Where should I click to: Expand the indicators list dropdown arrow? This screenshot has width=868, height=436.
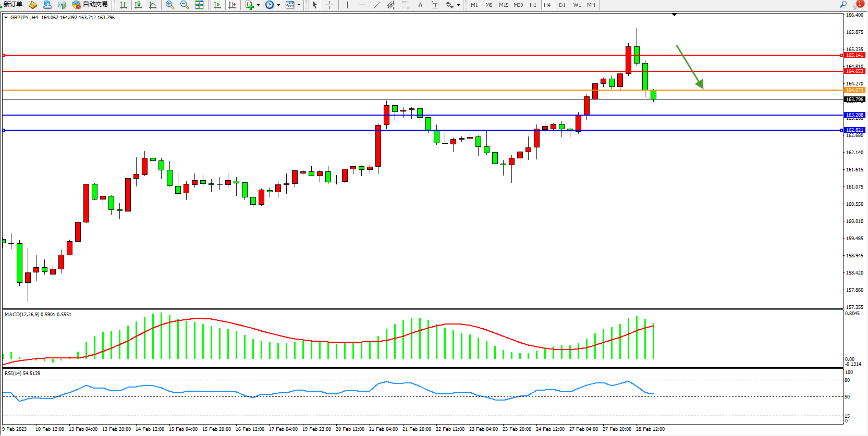258,5
